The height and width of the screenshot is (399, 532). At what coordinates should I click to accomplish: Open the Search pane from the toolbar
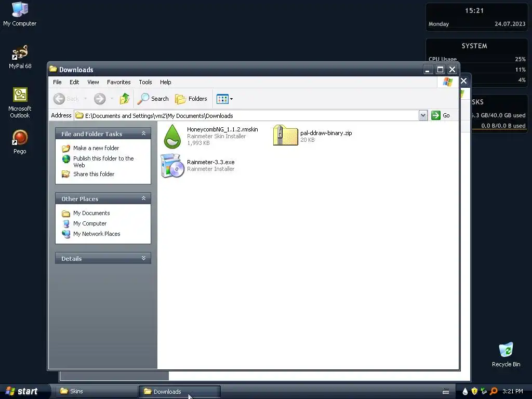click(x=153, y=99)
